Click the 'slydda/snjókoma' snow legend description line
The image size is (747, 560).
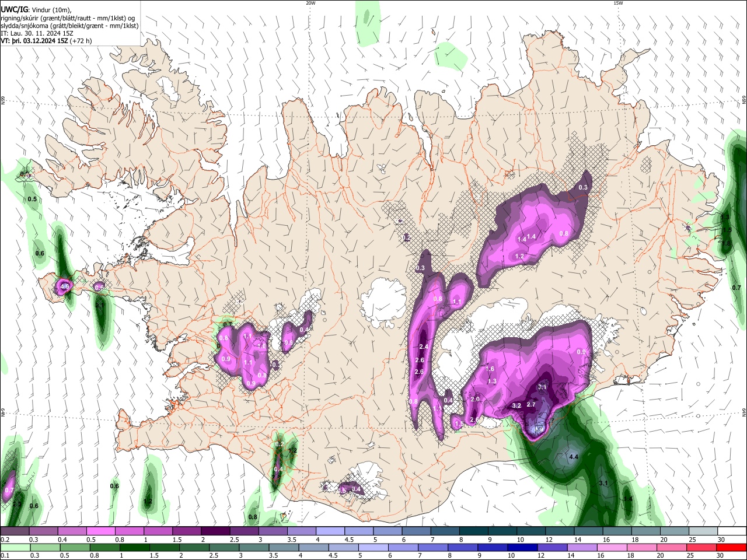[x=70, y=26]
